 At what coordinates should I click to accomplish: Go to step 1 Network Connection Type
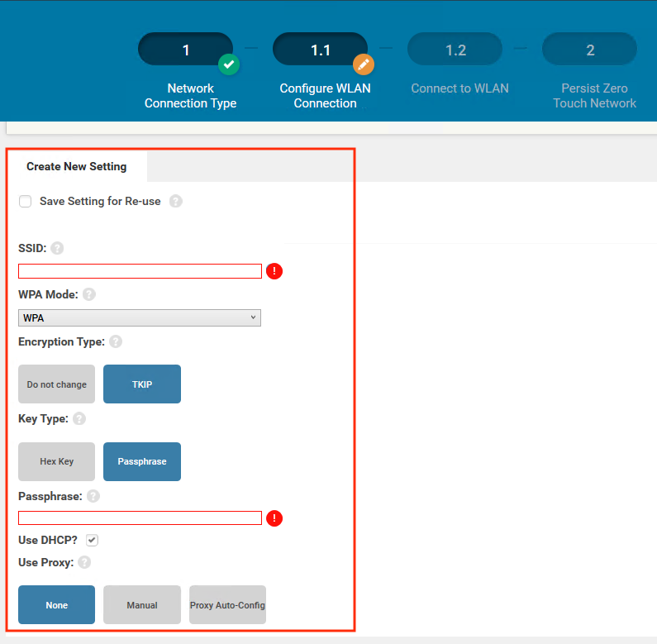pyautogui.click(x=187, y=51)
